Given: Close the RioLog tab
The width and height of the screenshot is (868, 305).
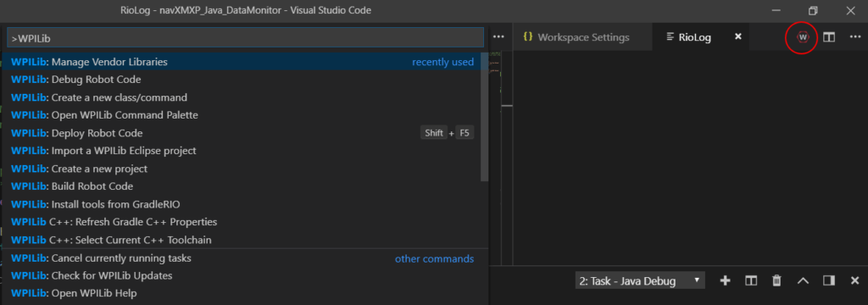Looking at the screenshot, I should (737, 36).
